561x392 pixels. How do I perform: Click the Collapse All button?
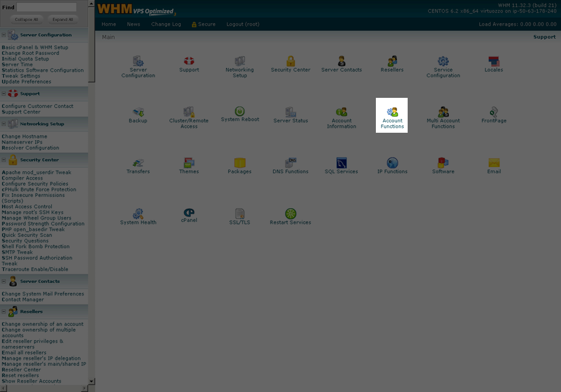26,20
